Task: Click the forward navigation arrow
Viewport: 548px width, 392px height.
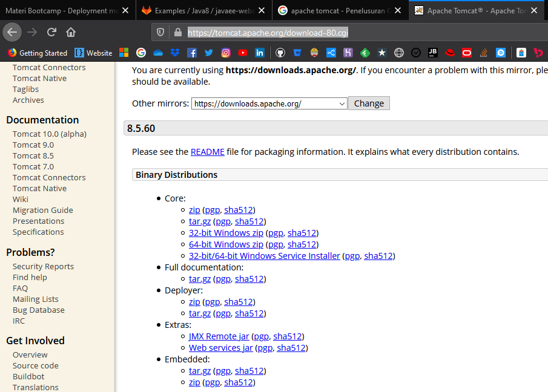Action: 32,33
